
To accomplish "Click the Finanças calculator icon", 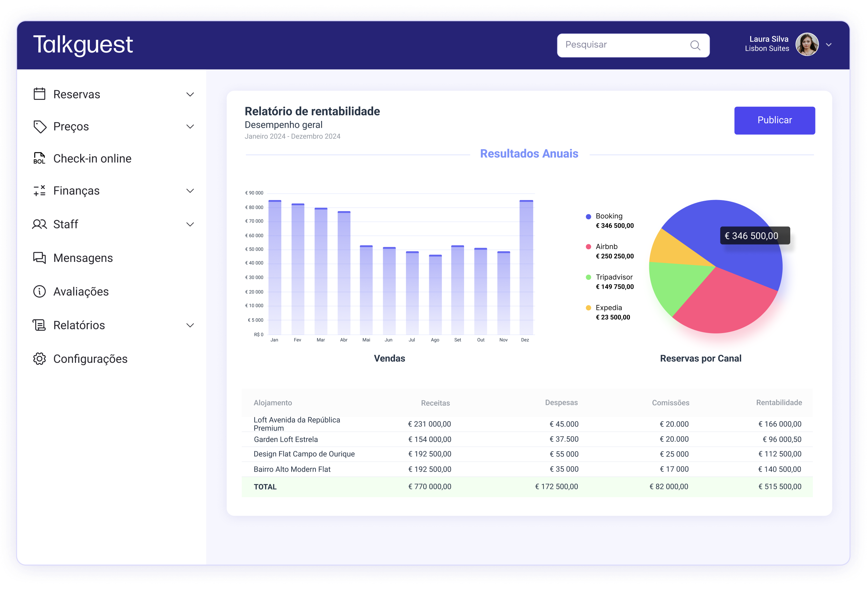I will click(x=39, y=190).
